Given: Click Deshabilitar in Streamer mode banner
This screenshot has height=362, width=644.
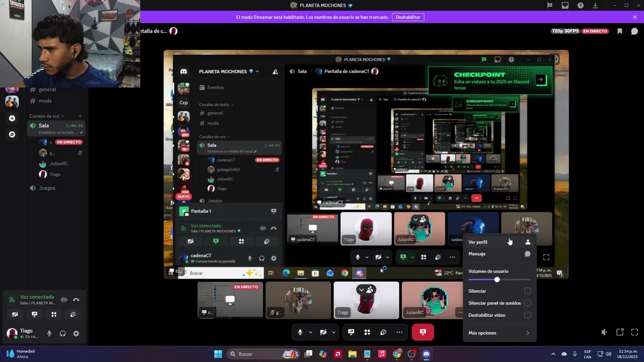Looking at the screenshot, I should tap(408, 17).
